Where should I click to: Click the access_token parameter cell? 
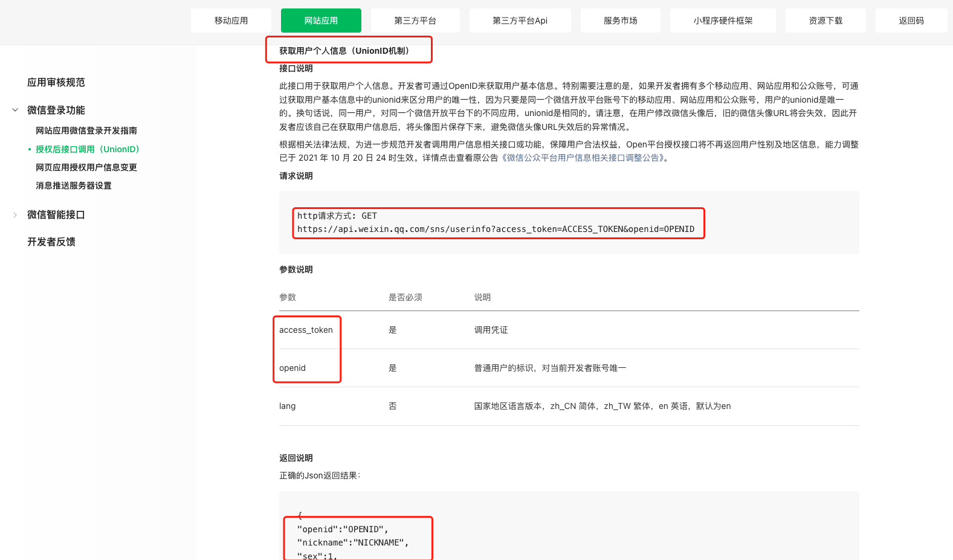pos(306,330)
